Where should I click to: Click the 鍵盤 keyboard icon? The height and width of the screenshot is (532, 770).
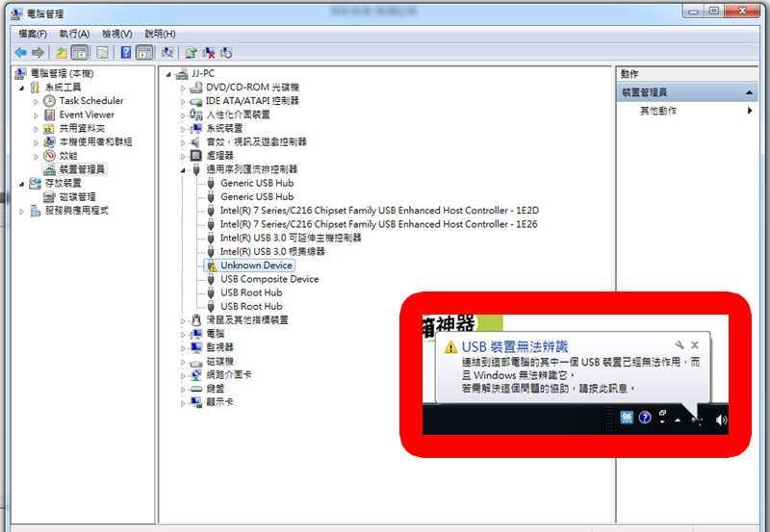coord(196,389)
